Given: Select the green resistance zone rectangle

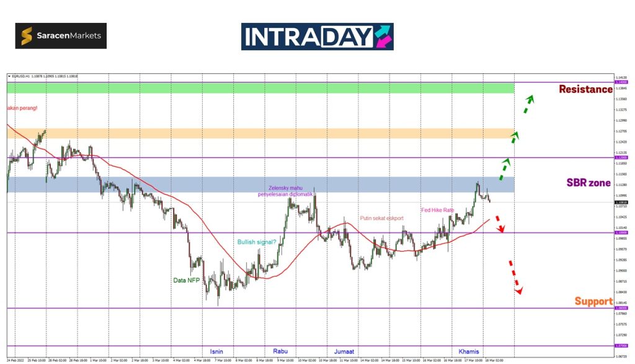Looking at the screenshot, I should pyautogui.click(x=260, y=88).
